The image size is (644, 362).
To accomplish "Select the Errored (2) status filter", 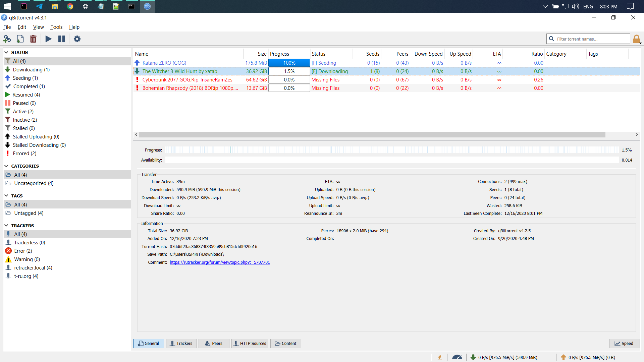I will coord(67,153).
